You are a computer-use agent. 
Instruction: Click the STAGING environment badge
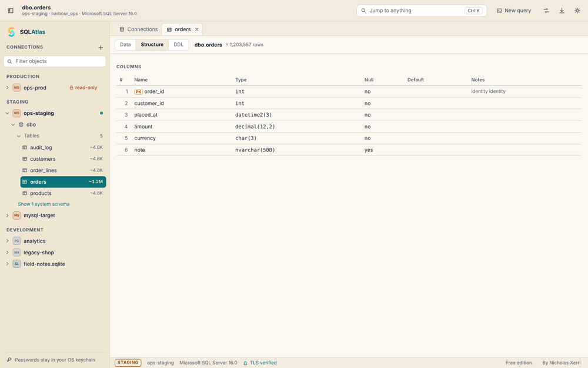[x=128, y=363]
